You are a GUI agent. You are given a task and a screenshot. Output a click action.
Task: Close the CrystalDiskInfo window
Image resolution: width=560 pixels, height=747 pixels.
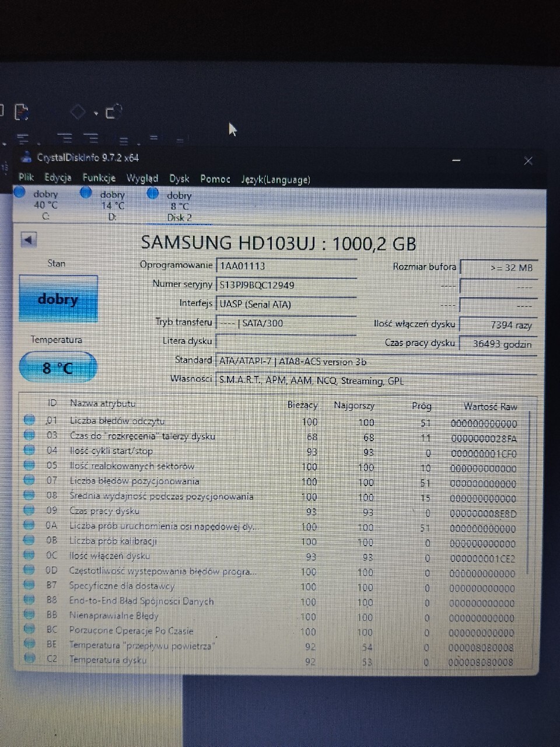point(528,160)
